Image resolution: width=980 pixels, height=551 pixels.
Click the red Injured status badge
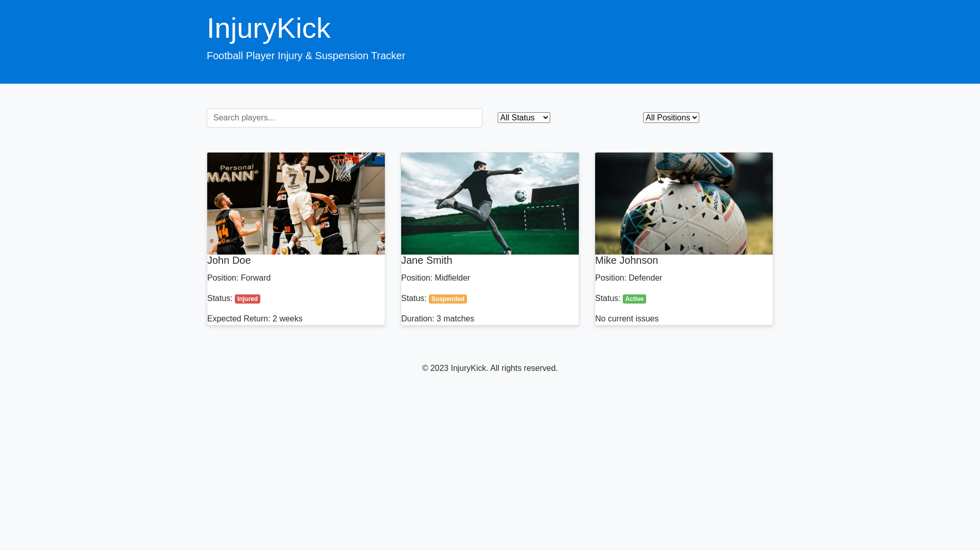tap(248, 299)
